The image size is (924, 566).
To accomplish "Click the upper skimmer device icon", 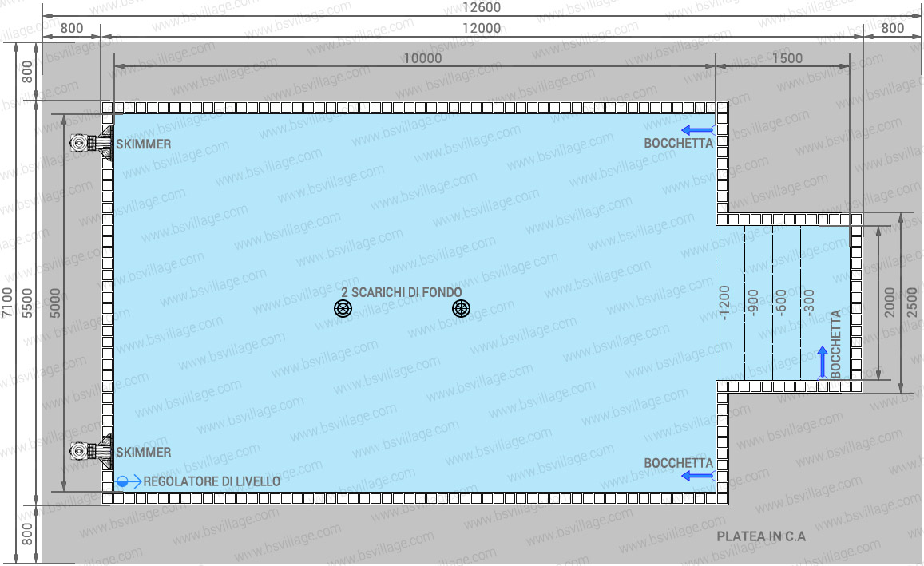I will click(x=90, y=144).
